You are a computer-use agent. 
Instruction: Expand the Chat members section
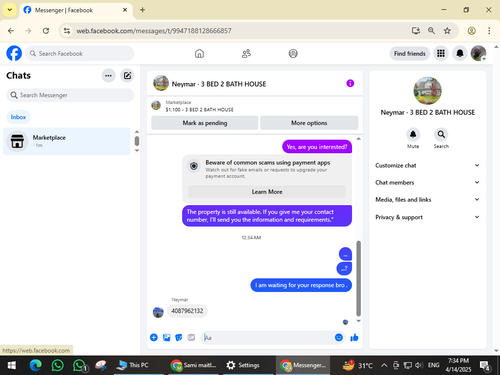tap(427, 182)
